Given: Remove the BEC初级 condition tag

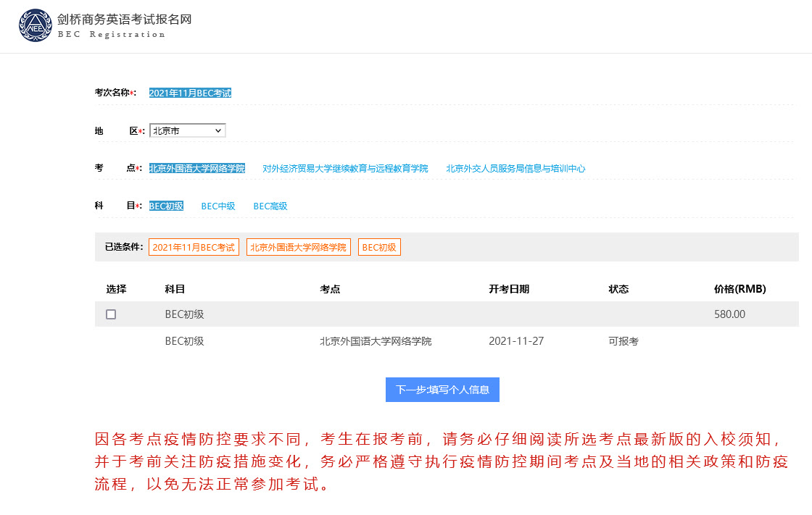Looking at the screenshot, I should 378,246.
